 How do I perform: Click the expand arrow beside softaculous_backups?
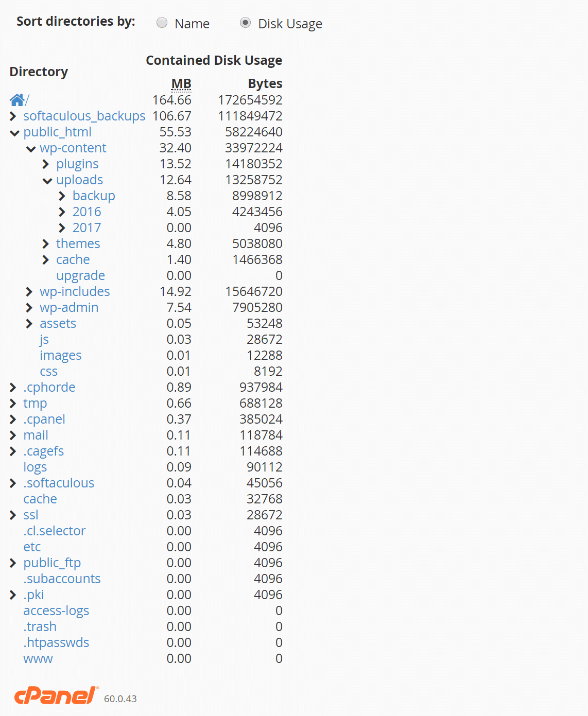(x=12, y=116)
